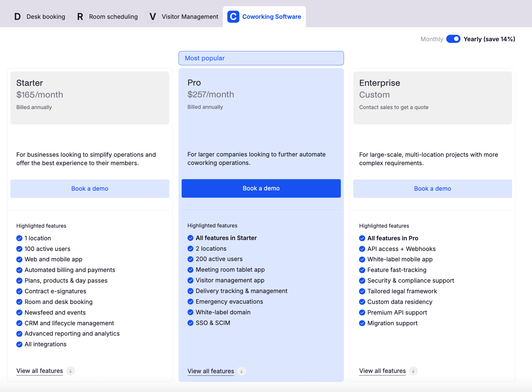Viewport: 532px width, 392px height.
Task: Click "View all features" under Starter
Action: [x=39, y=371]
